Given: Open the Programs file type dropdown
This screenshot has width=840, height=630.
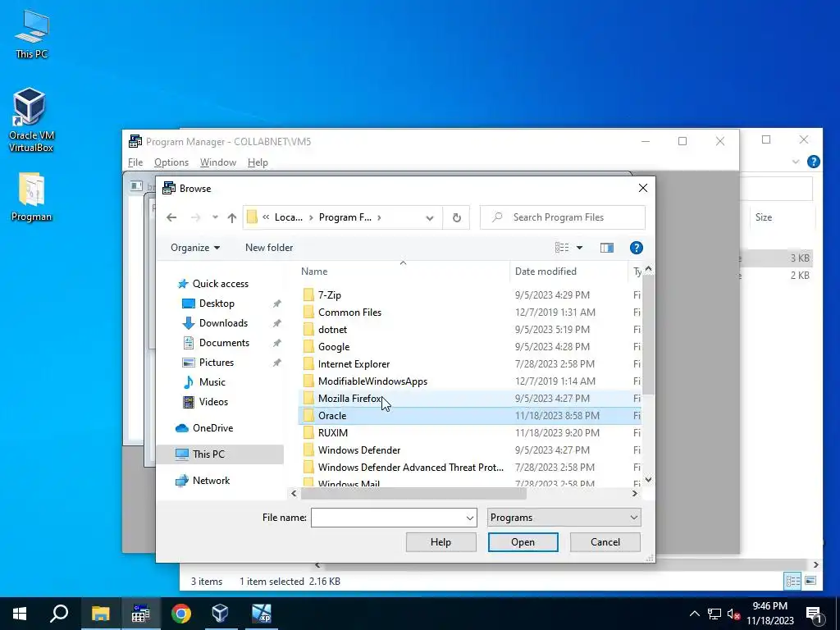Looking at the screenshot, I should click(x=564, y=518).
